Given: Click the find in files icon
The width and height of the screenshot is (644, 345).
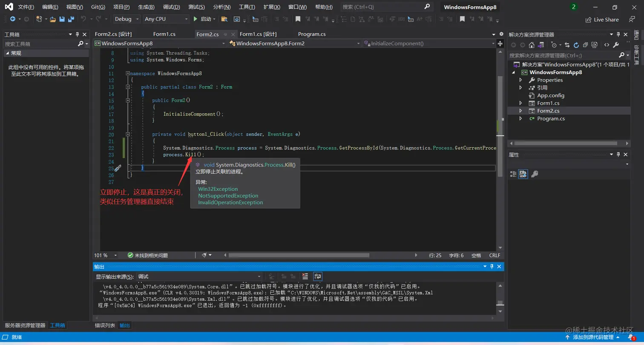Looking at the screenshot, I should (224, 19).
